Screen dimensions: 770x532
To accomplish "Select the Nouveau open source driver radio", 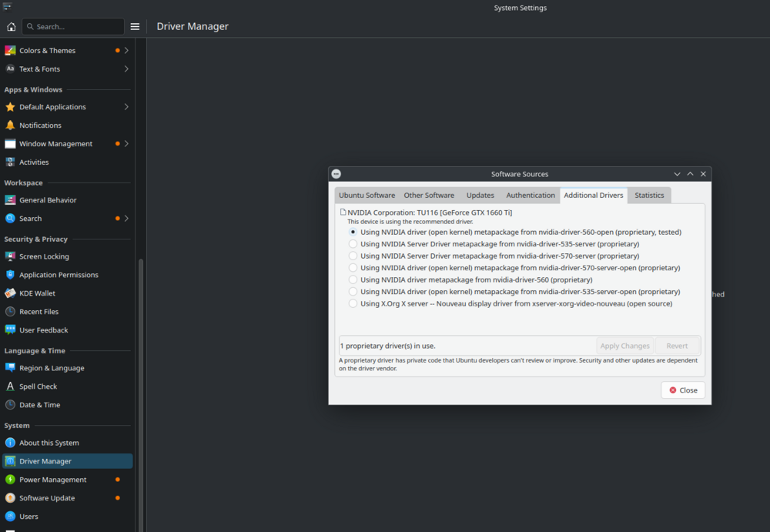I will (353, 303).
